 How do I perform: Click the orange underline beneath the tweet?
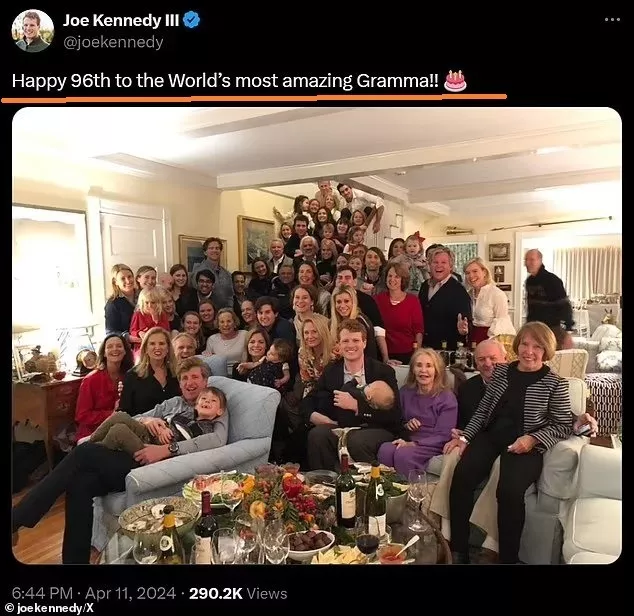point(254,98)
